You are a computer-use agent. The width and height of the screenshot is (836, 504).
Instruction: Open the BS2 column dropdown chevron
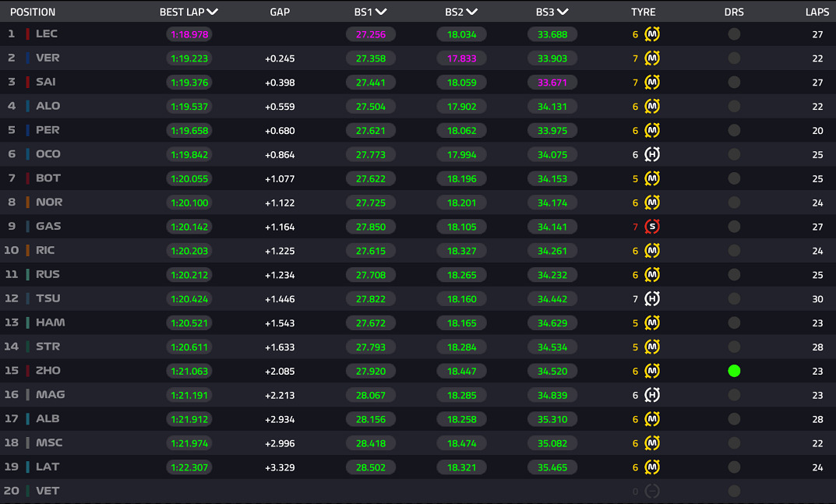tap(472, 12)
